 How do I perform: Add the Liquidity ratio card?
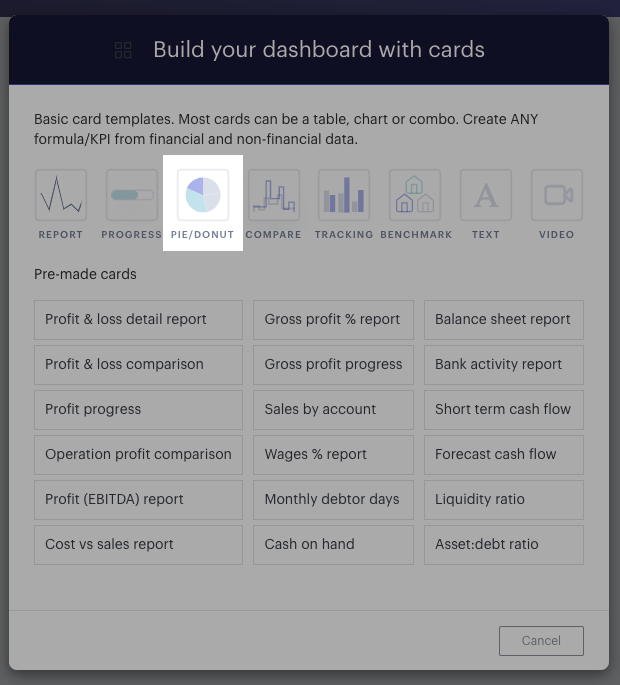[504, 500]
